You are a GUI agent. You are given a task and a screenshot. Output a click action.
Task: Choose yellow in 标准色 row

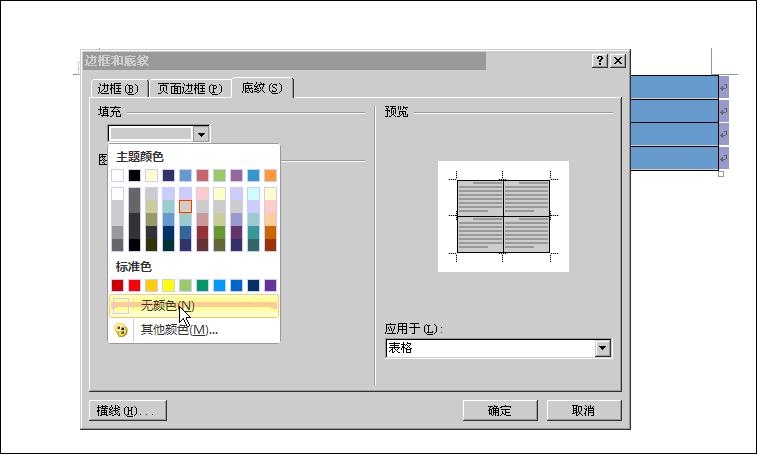click(x=168, y=285)
